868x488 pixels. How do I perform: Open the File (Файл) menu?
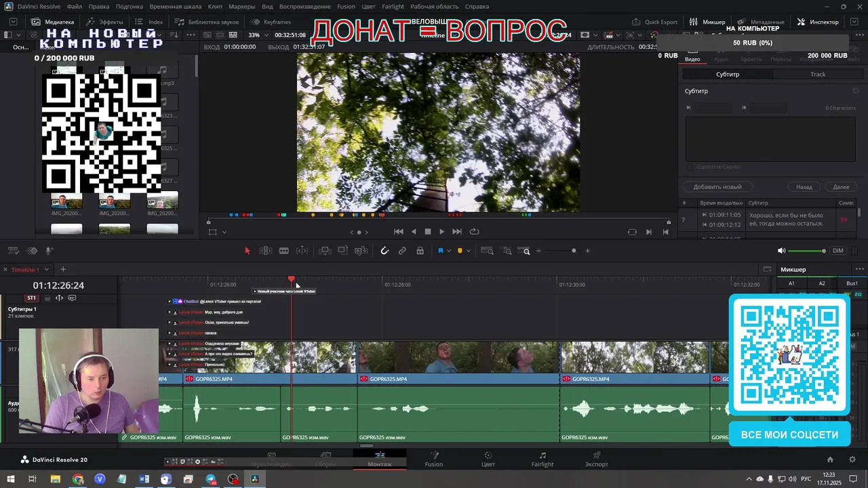point(75,7)
